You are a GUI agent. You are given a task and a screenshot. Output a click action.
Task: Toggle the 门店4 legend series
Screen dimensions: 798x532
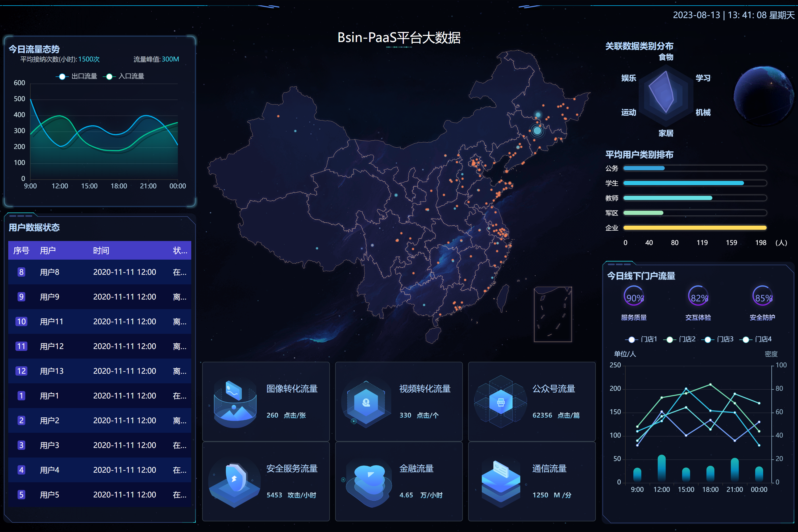[x=755, y=339]
